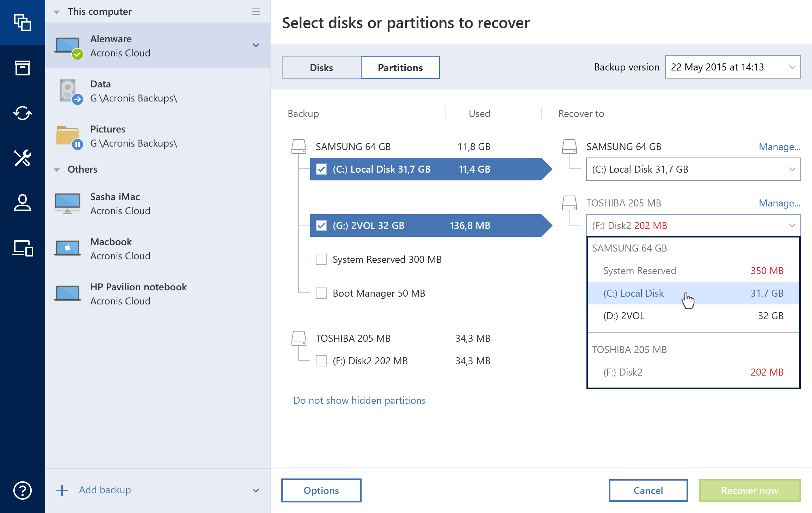Screen dimensions: 812x513
Task: Click Manage link for TOSHIBA 205 MB
Action: pos(780,203)
